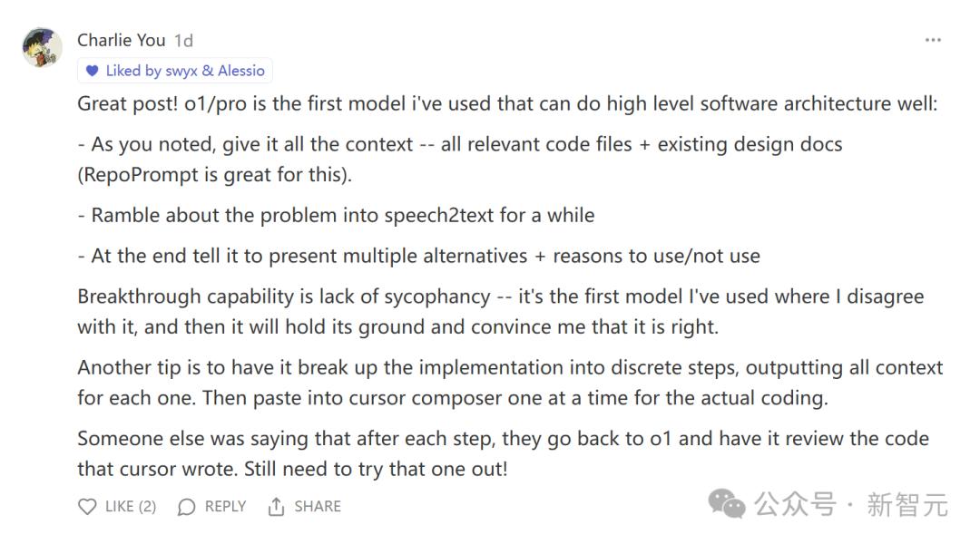980x544 pixels.
Task: Click the Charlie You author name
Action: [x=121, y=40]
